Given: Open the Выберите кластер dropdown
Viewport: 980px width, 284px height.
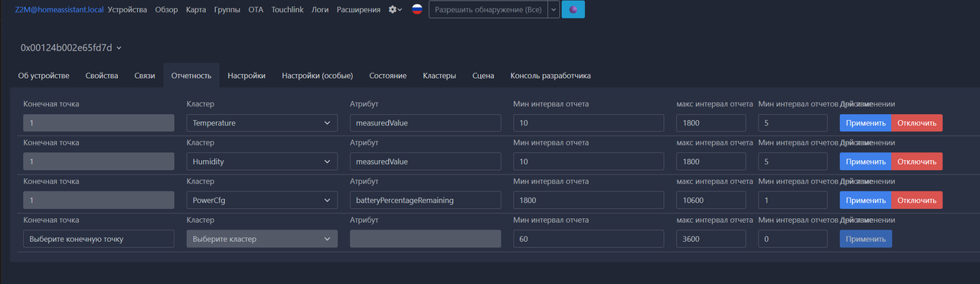Looking at the screenshot, I should [x=262, y=239].
